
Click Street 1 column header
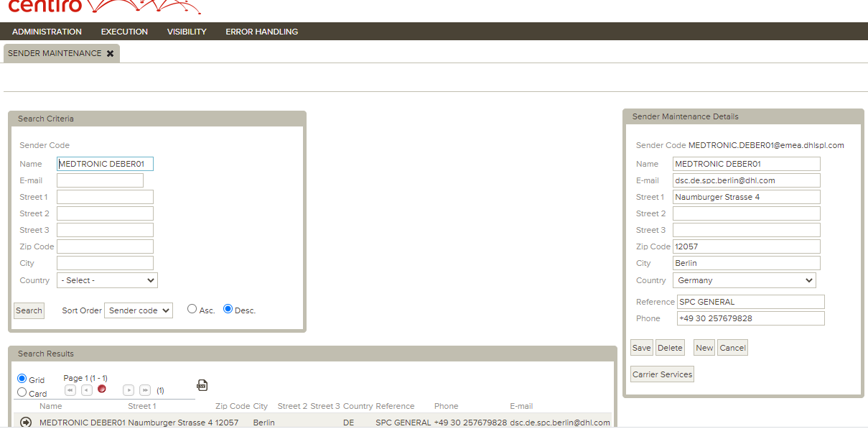pyautogui.click(x=141, y=406)
